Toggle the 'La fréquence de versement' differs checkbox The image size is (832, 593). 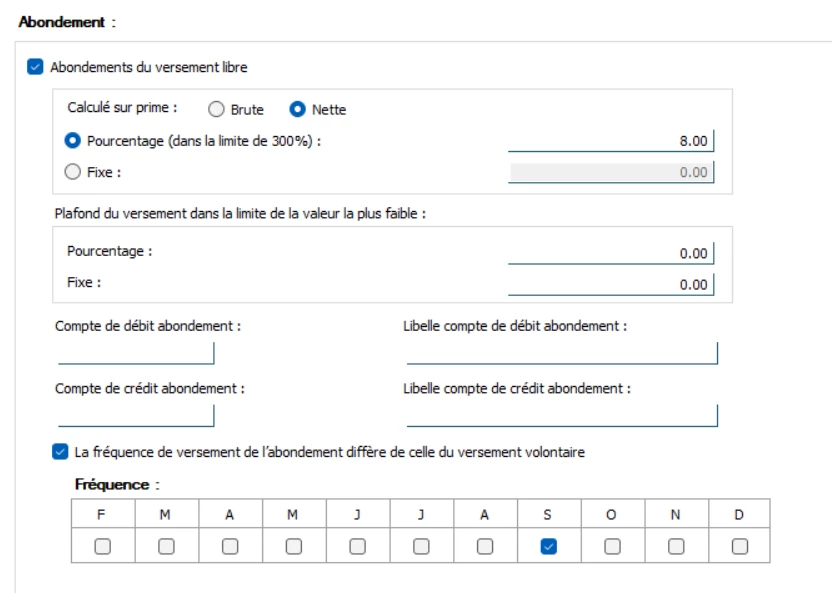pos(61,452)
